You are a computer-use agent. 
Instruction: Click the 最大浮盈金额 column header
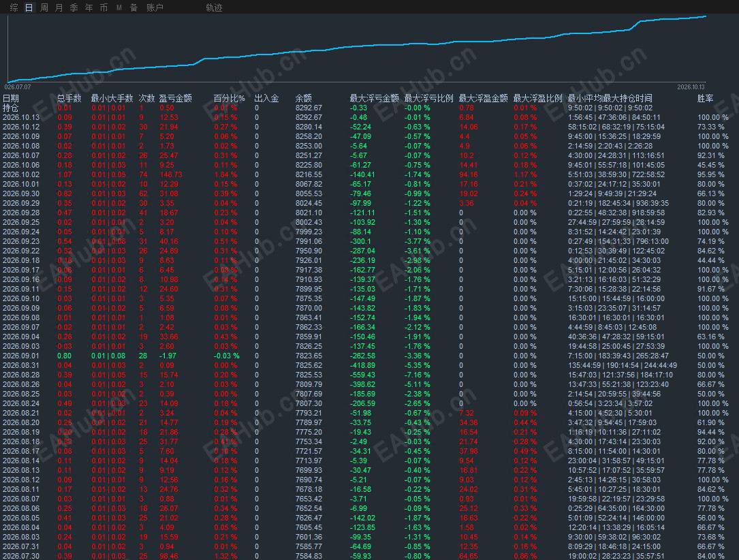pos(483,98)
